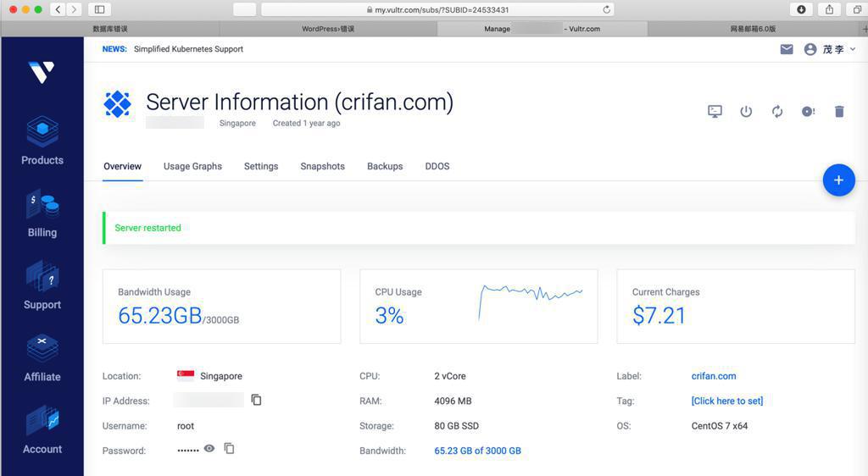
Task: Click the server OS logo icon
Action: (117, 104)
